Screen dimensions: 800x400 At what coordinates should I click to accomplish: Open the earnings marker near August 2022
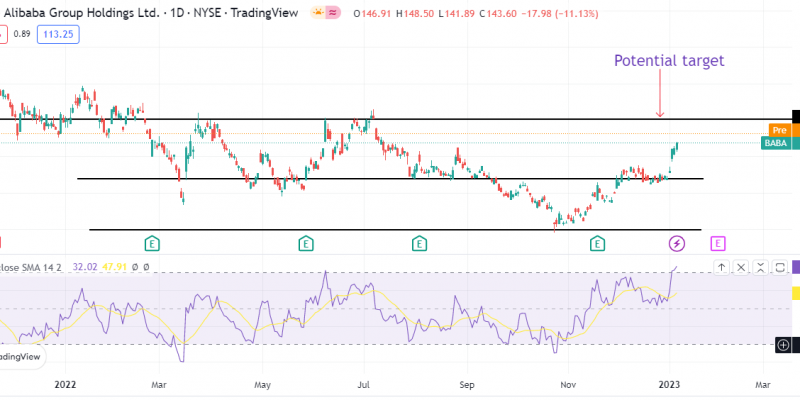pos(419,244)
